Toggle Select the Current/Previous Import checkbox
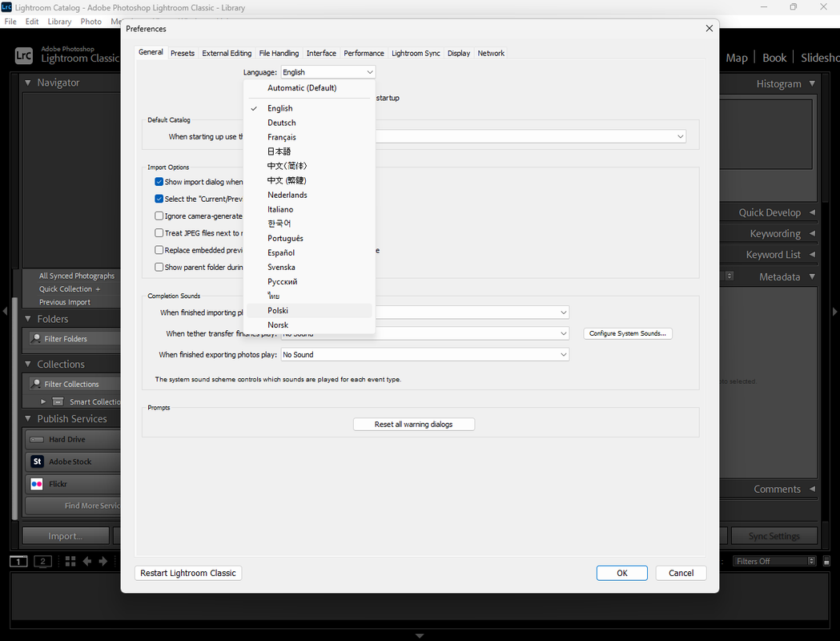840x641 pixels. (159, 199)
